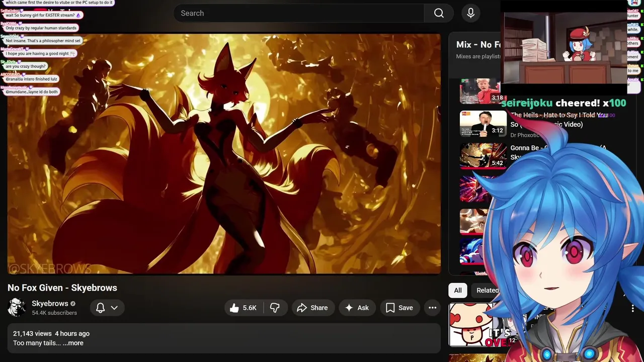Open notification bell dropdown for Skyebrows
Screen dimensions: 644x362
[x=107, y=308]
